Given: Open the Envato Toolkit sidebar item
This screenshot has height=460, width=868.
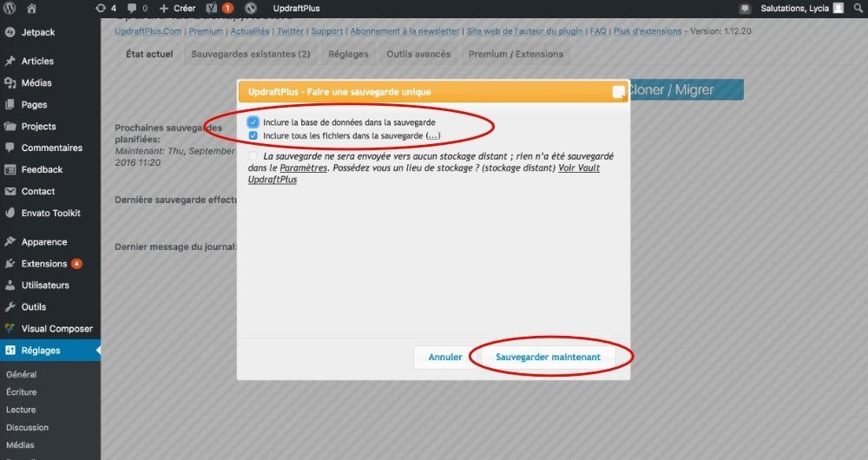Looking at the screenshot, I should [x=50, y=213].
